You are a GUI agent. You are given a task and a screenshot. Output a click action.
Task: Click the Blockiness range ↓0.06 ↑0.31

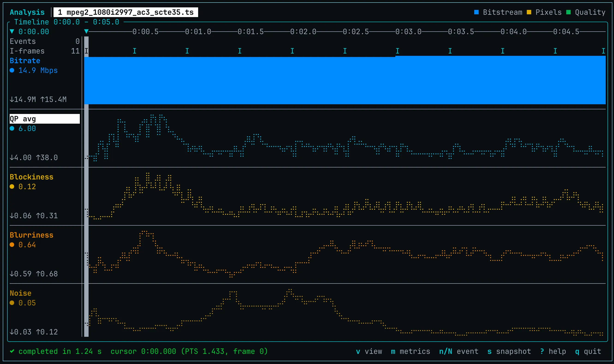point(34,216)
